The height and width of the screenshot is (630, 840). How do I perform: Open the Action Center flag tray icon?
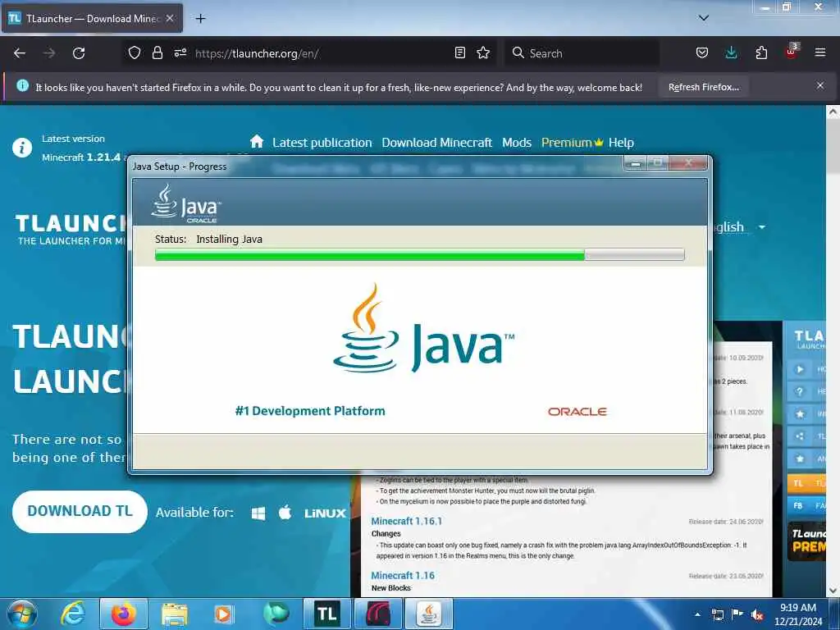pos(737,614)
